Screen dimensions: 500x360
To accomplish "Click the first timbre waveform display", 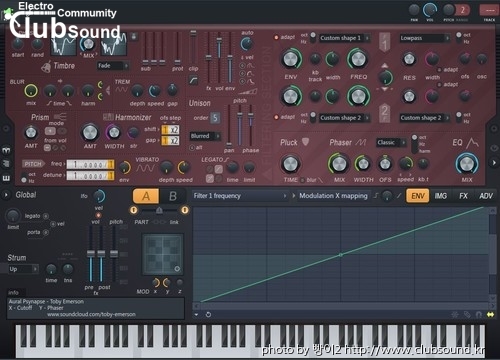I will coord(63,44).
